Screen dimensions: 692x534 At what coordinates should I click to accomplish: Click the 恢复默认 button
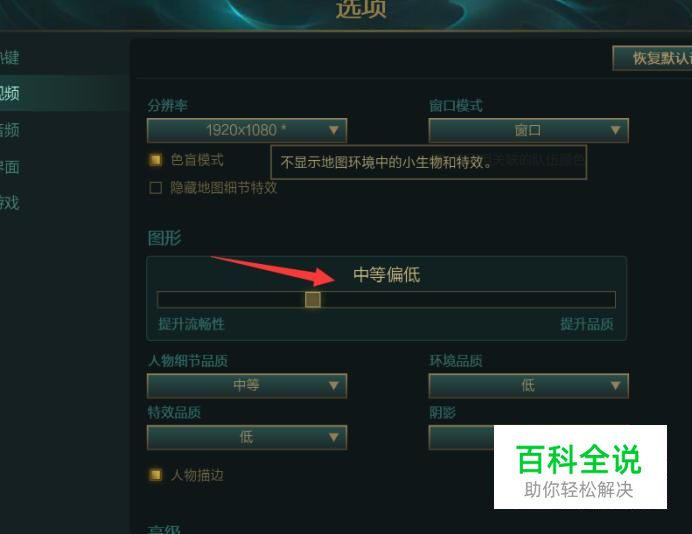click(x=652, y=58)
